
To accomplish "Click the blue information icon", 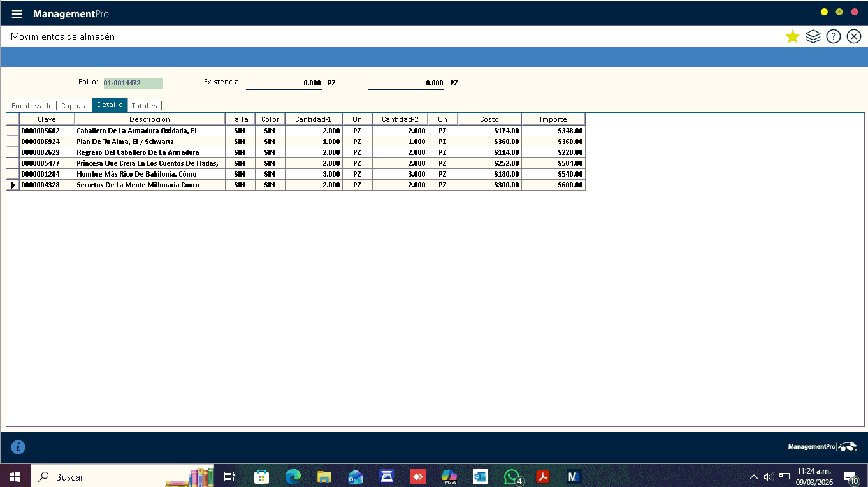I will 18,447.
